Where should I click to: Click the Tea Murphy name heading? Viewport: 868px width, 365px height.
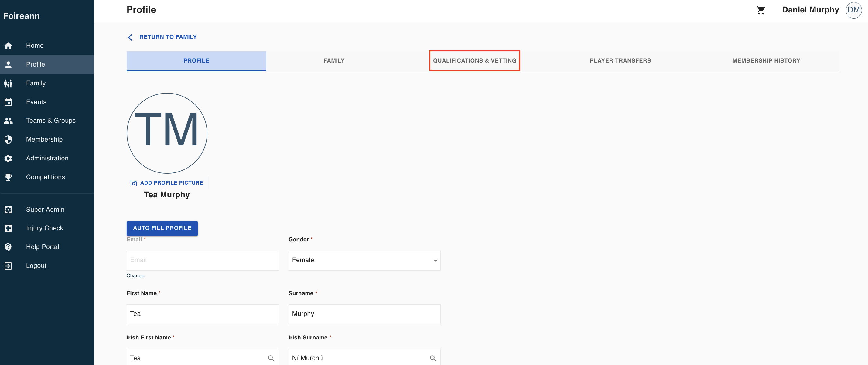tap(167, 195)
